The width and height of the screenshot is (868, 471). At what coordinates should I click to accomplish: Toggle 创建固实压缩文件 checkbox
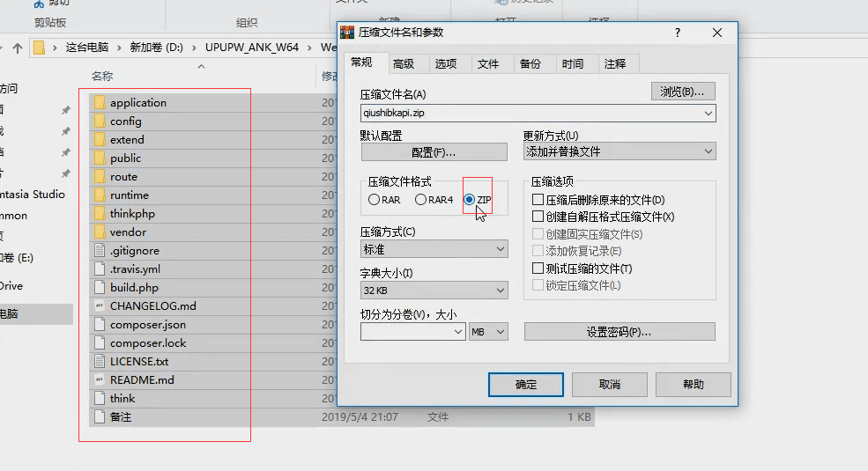pos(538,234)
